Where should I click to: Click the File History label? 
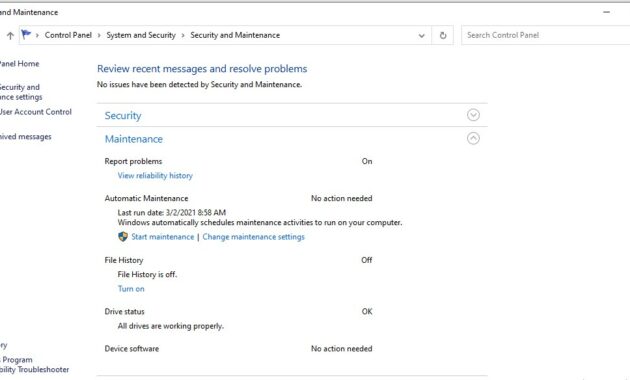pos(124,260)
